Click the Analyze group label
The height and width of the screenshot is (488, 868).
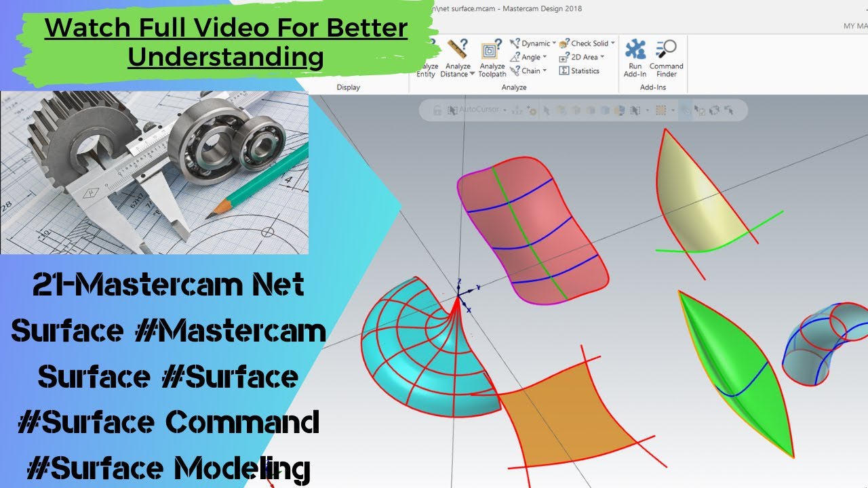(514, 87)
